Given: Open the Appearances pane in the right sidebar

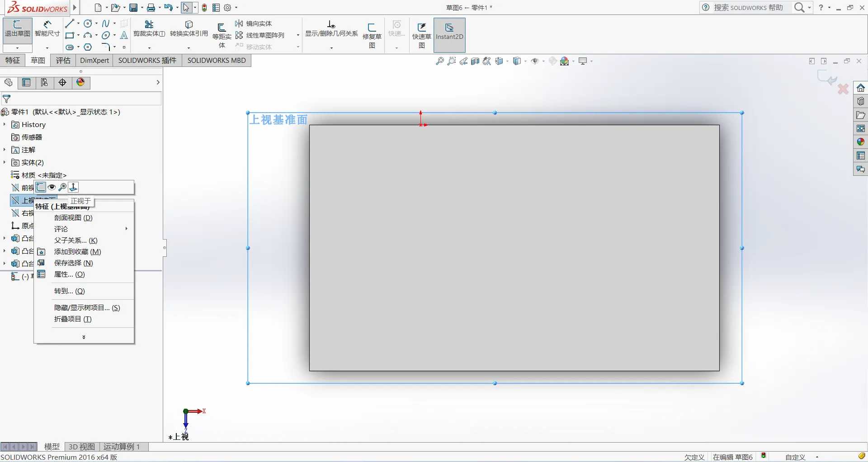Looking at the screenshot, I should pos(860,142).
